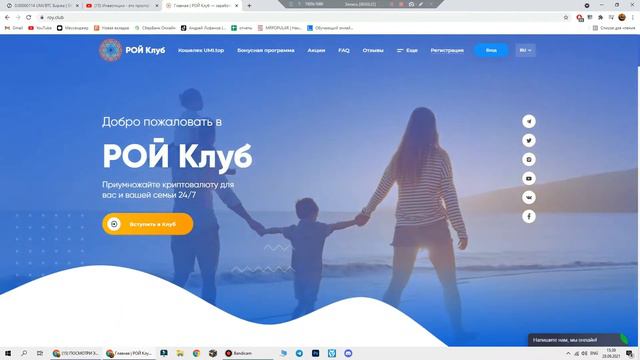
Task: Click the orange Вступить в Клуб button
Action: tap(148, 224)
